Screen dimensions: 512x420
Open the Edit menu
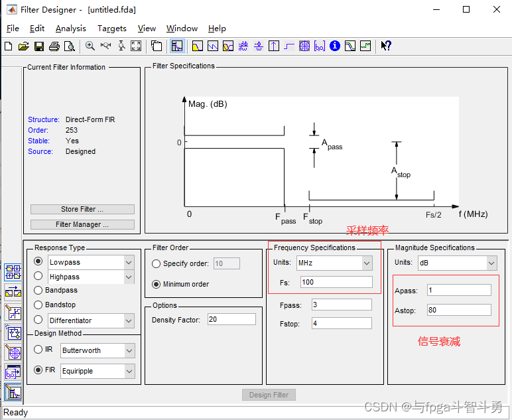click(37, 29)
